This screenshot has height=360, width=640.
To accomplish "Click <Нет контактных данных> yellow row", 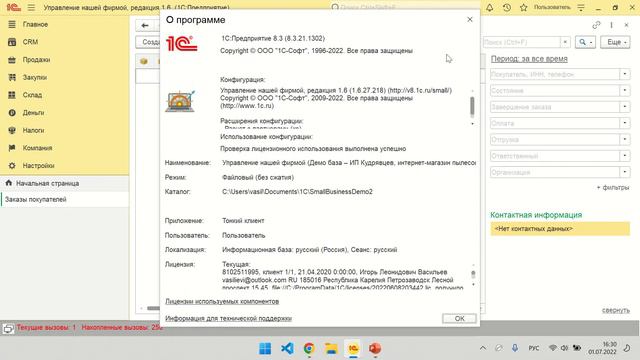I will point(560,229).
